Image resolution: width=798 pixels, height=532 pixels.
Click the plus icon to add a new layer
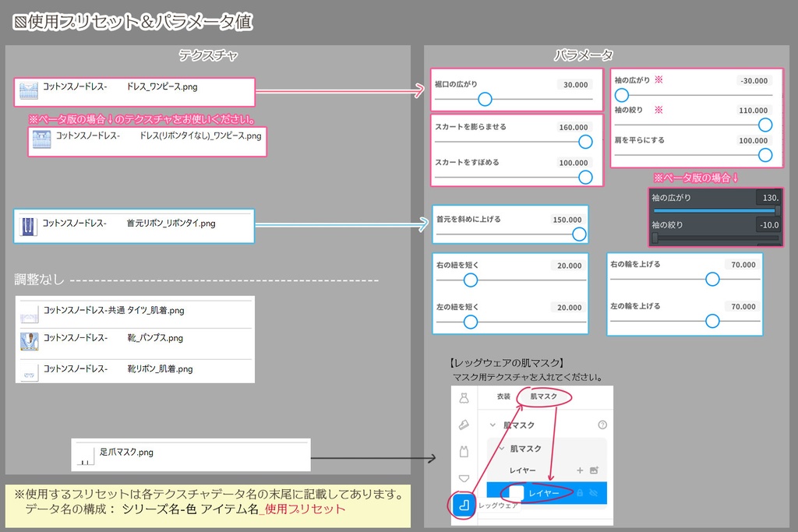click(x=581, y=470)
